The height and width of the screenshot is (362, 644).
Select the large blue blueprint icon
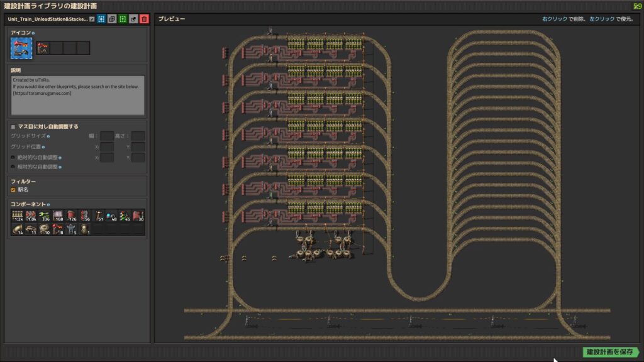point(21,48)
